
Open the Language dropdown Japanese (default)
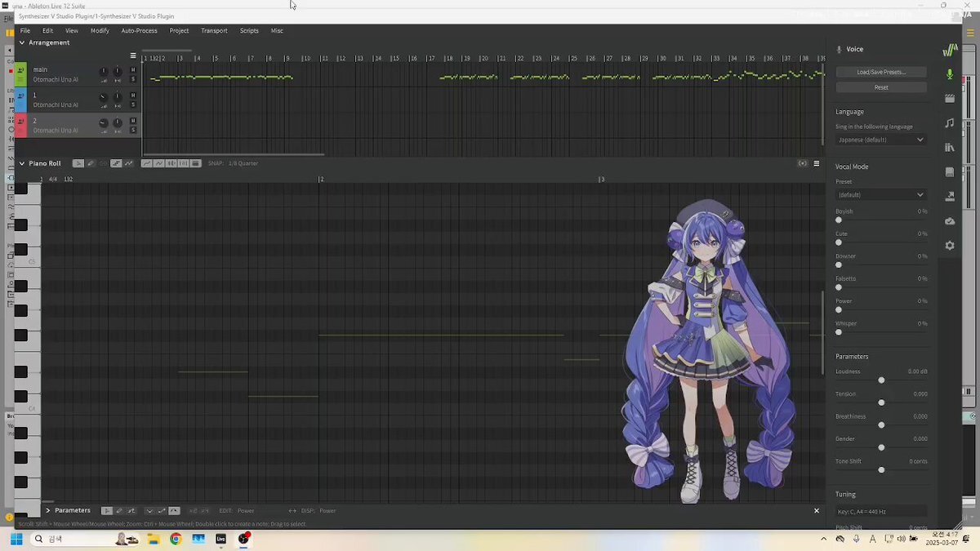(x=881, y=140)
